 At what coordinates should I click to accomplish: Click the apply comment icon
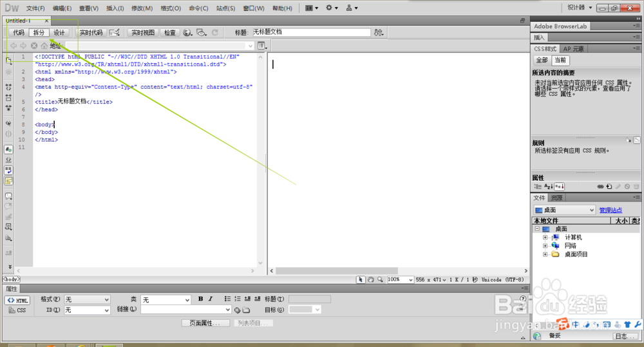click(x=8, y=196)
